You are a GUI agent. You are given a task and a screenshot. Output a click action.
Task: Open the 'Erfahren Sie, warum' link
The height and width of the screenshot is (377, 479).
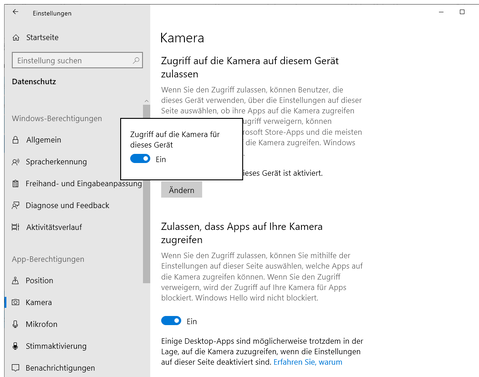point(308,362)
